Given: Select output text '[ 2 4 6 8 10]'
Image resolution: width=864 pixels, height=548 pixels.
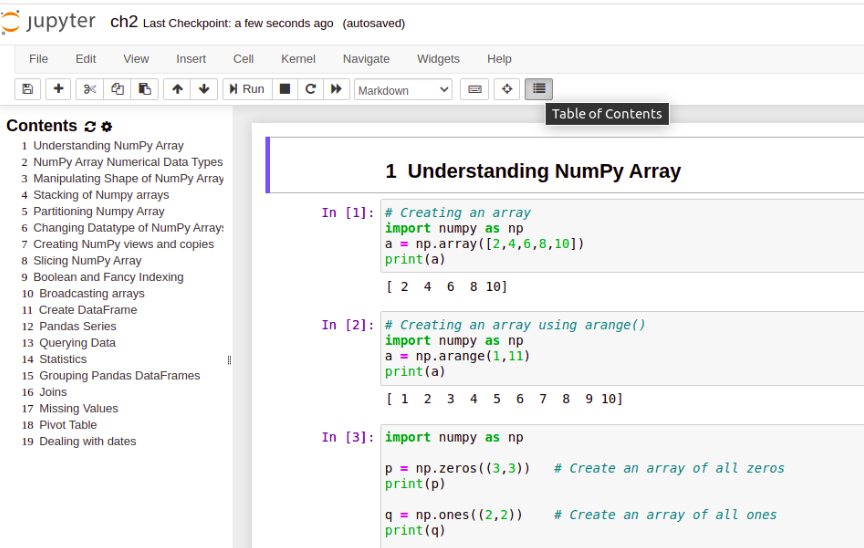Looking at the screenshot, I should (x=446, y=287).
